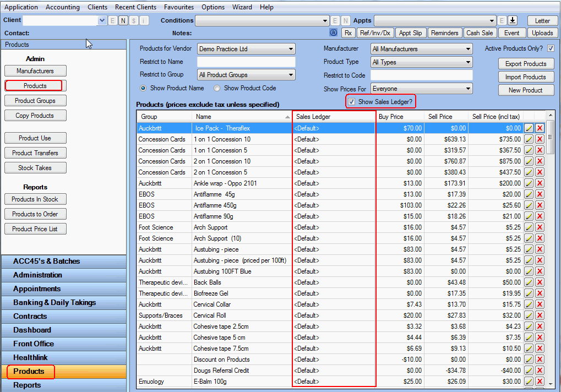Open the Product Type dropdown
Viewport: 561px width, 392px height.
click(x=422, y=62)
